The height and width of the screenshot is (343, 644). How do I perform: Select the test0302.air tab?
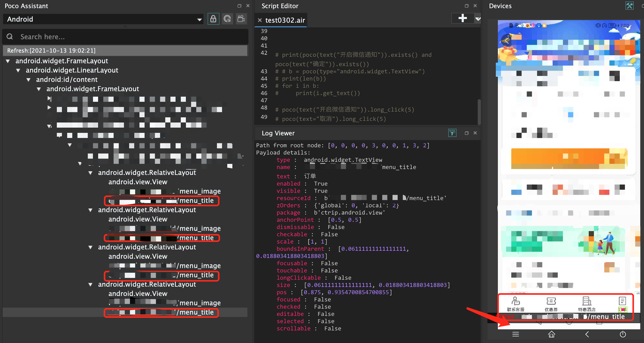pyautogui.click(x=285, y=20)
